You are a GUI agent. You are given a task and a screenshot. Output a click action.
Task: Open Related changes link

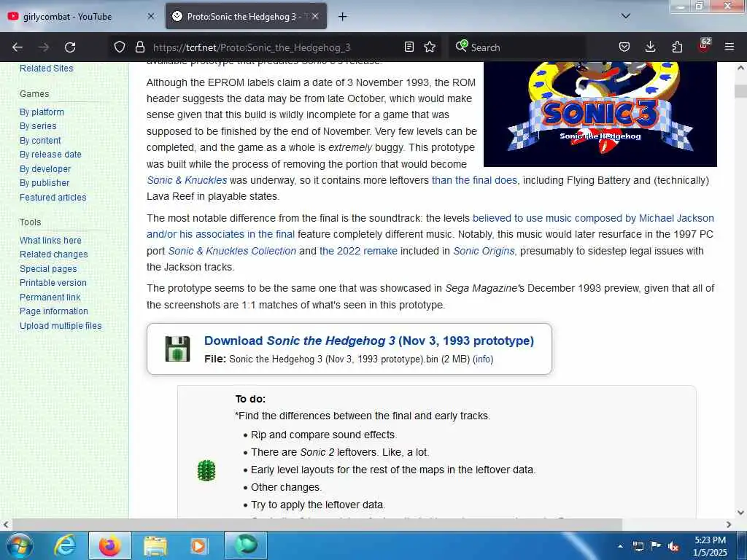54,254
